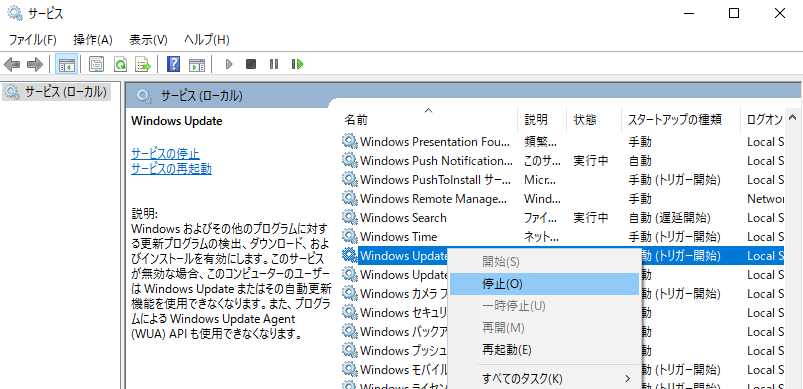Click the サービスの再起動 link
Screen dimensions: 803x389
click(x=172, y=168)
